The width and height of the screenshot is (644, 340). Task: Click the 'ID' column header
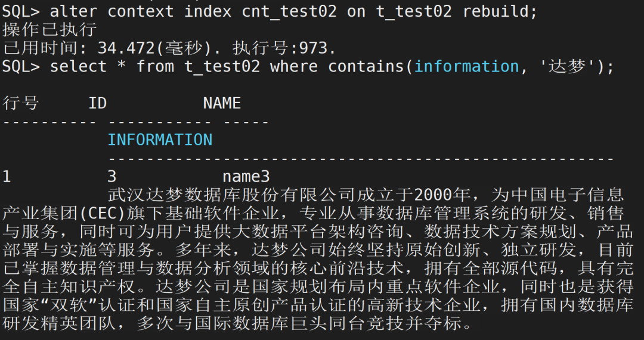coord(97,103)
